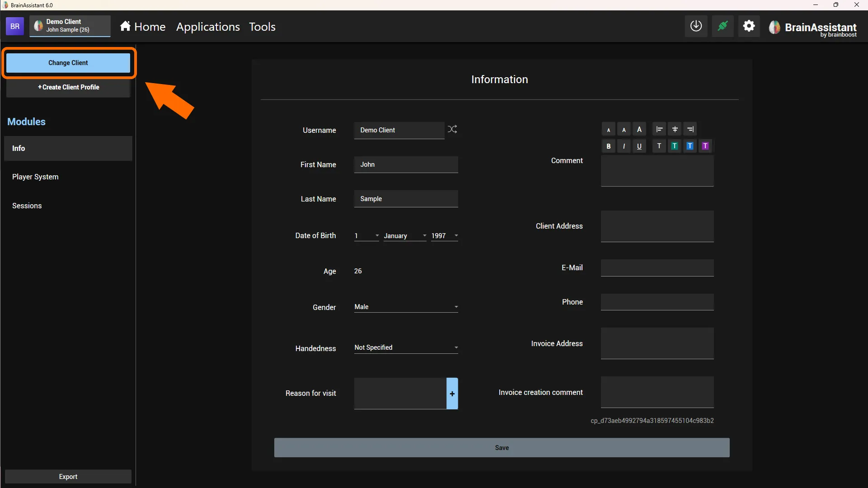
Task: Open the Tools menu
Action: (x=262, y=27)
